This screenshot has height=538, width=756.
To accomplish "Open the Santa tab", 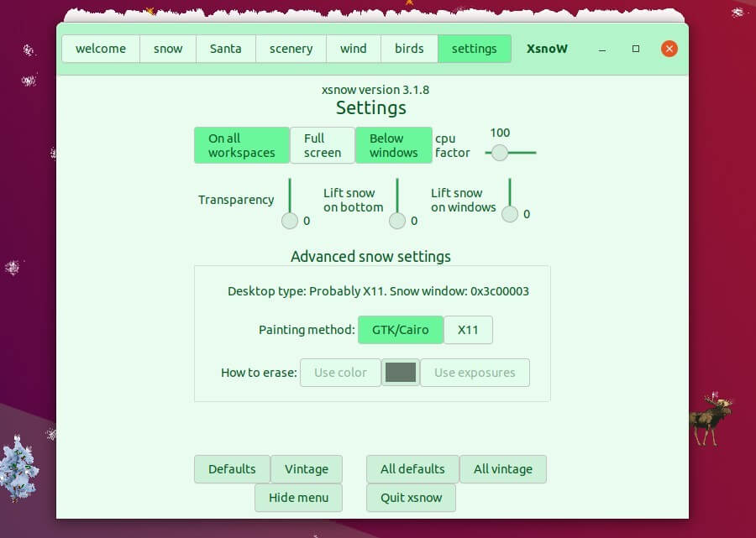I will (x=225, y=48).
